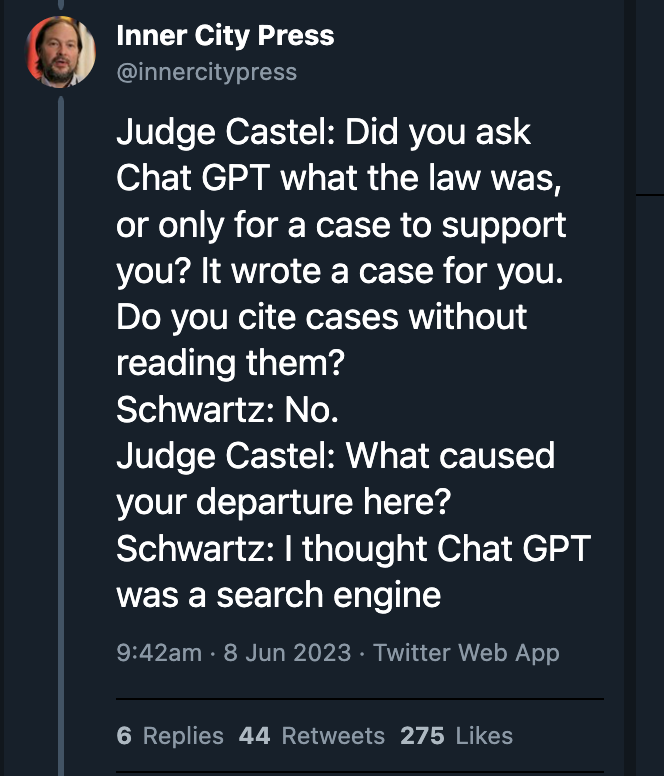The image size is (664, 776).
Task: View the 6 Replies
Action: 170,736
